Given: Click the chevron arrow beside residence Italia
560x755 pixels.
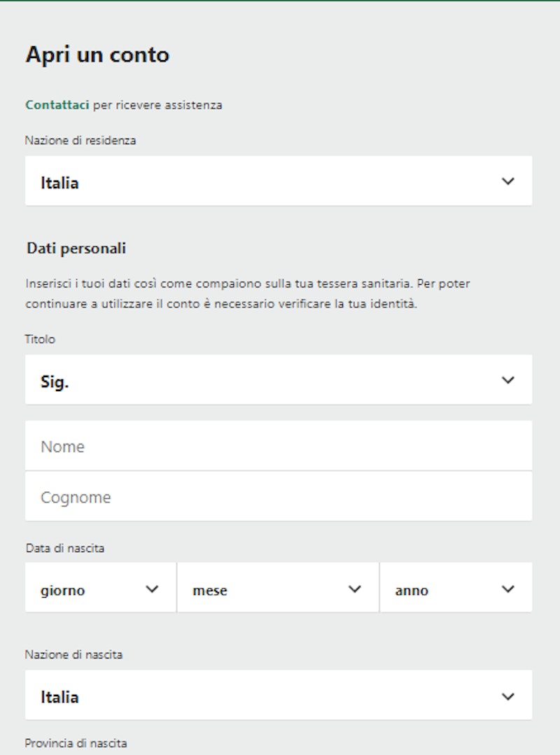Looking at the screenshot, I should pos(508,181).
